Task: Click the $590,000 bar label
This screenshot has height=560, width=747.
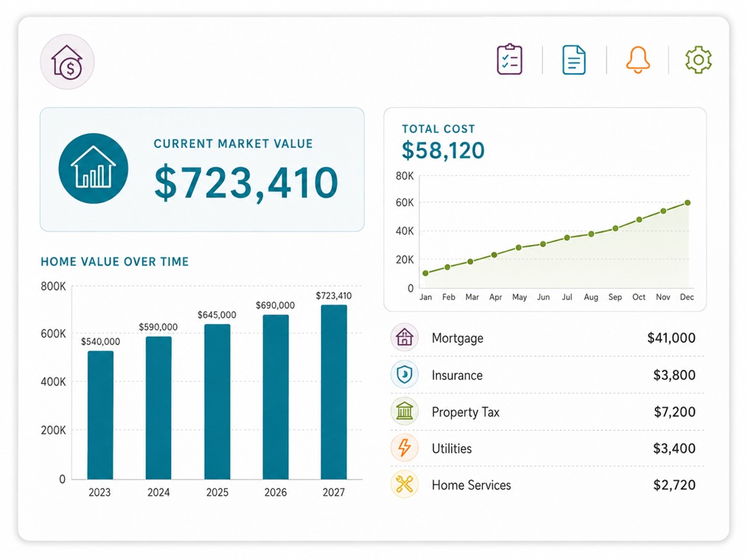Action: point(158,327)
